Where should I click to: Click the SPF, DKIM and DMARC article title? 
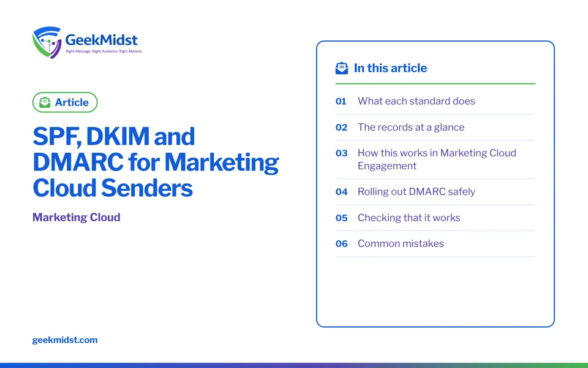point(156,162)
